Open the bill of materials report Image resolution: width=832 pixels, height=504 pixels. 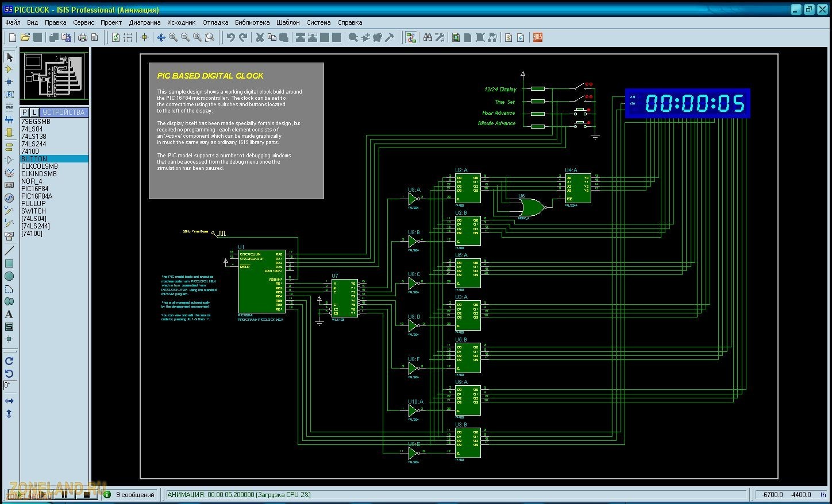pyautogui.click(x=509, y=37)
